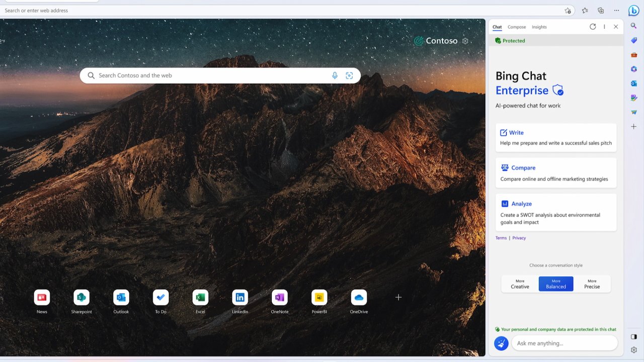Image resolution: width=644 pixels, height=362 pixels.
Task: Start visual search with camera icon
Action: [349, 75]
